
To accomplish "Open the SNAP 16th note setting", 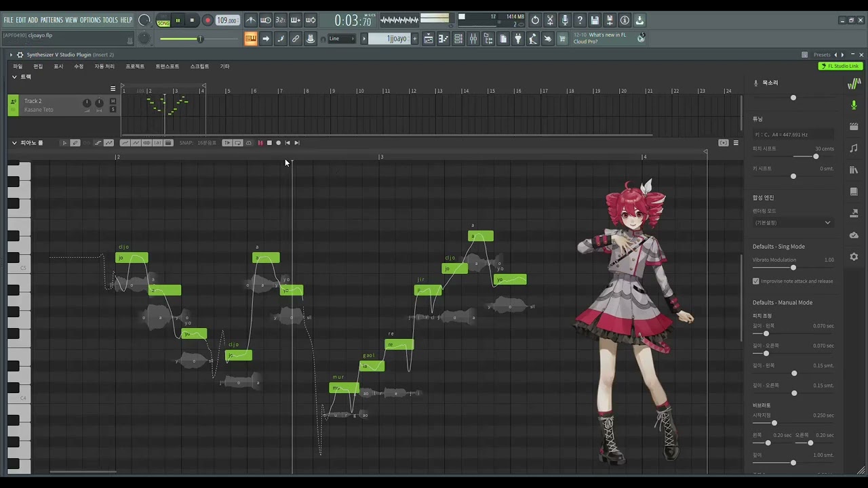I will pos(207,143).
